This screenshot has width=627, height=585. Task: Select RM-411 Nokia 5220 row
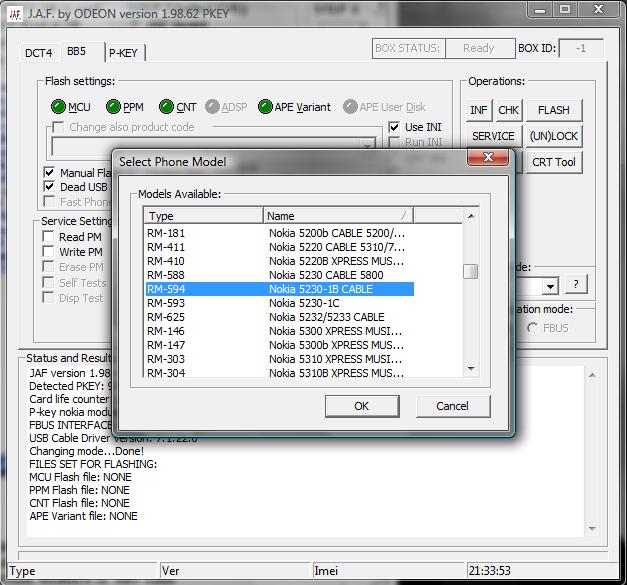tap(280, 247)
